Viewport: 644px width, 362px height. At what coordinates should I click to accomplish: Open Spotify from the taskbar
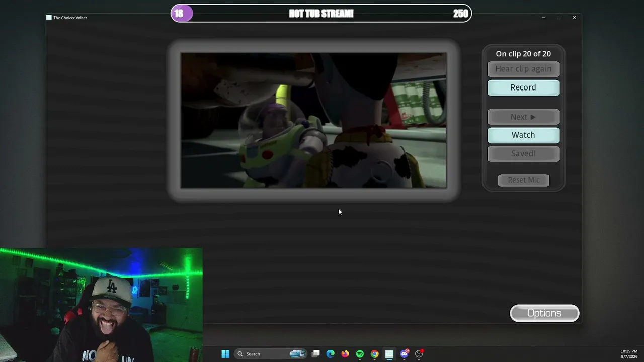click(360, 354)
